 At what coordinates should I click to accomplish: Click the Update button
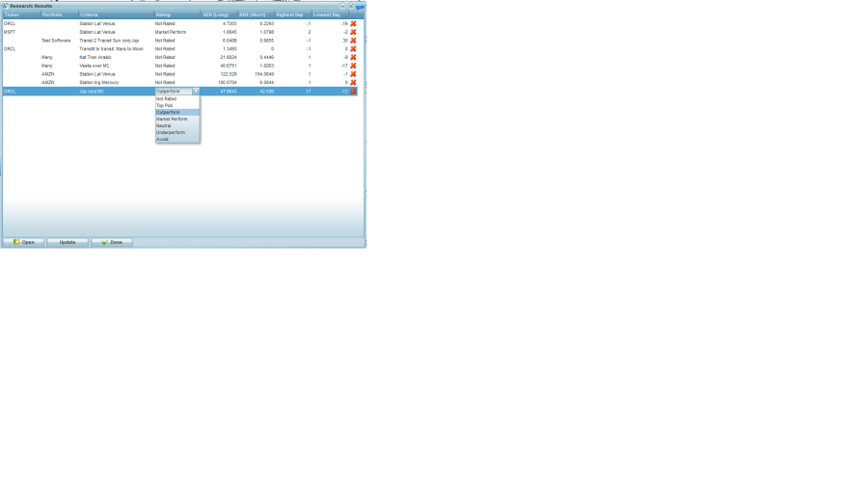pyautogui.click(x=68, y=242)
